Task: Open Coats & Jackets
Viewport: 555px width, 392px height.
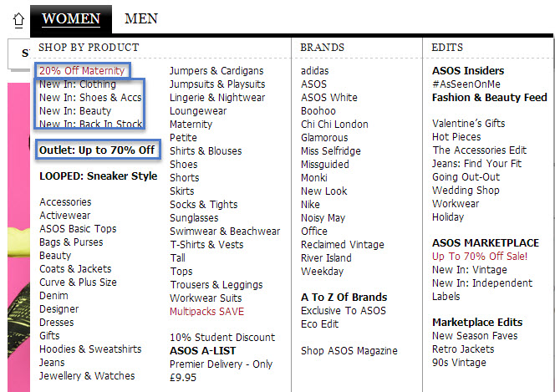Action: point(75,269)
